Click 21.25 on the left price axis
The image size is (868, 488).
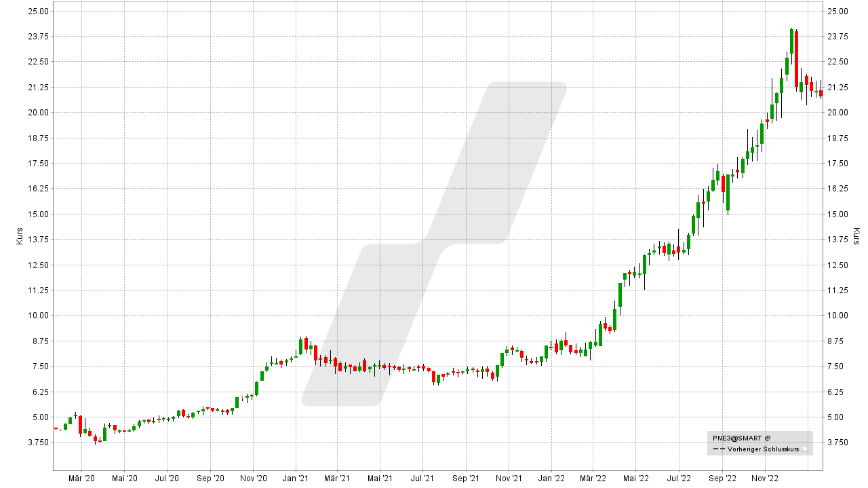(39, 87)
